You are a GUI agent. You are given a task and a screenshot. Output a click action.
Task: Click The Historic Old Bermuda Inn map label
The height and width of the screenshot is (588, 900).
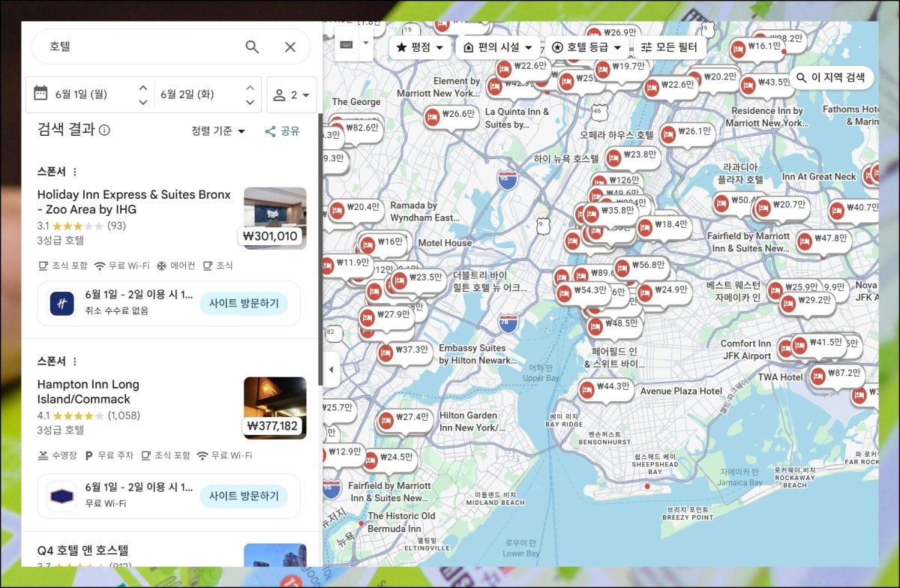coord(401,522)
